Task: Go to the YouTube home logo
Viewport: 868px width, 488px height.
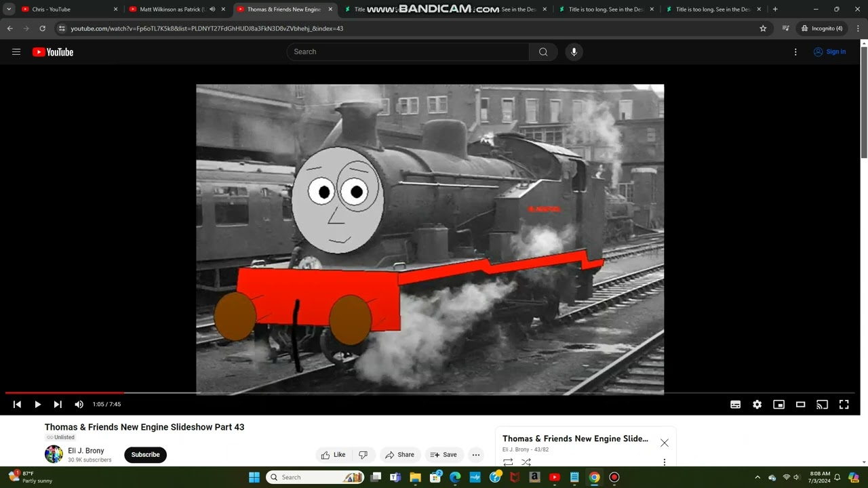Action: 53,52
